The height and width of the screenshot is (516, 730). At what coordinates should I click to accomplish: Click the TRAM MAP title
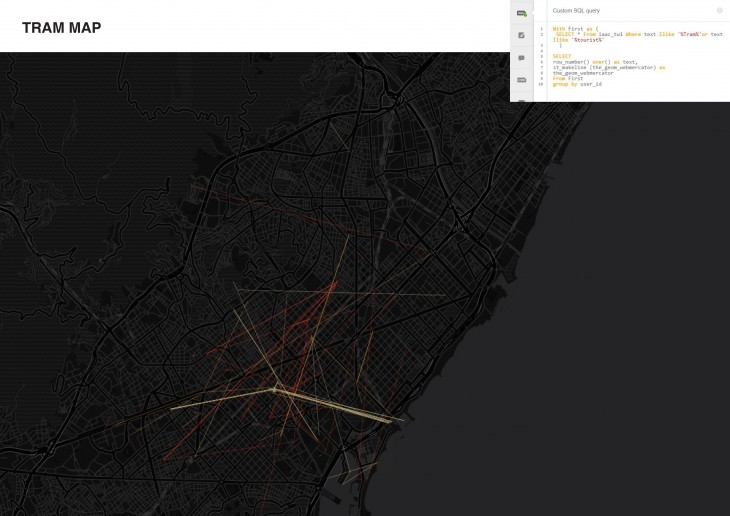click(x=61, y=27)
